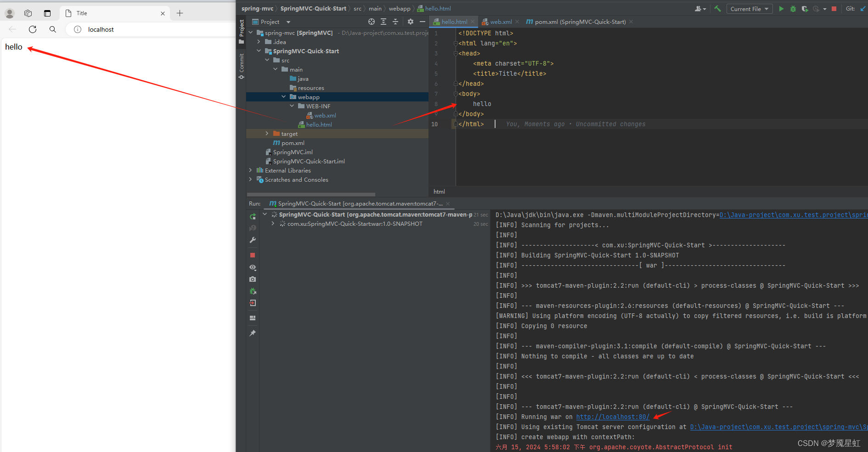Select the resources folder in tree
This screenshot has width=868, height=452.
coord(307,88)
